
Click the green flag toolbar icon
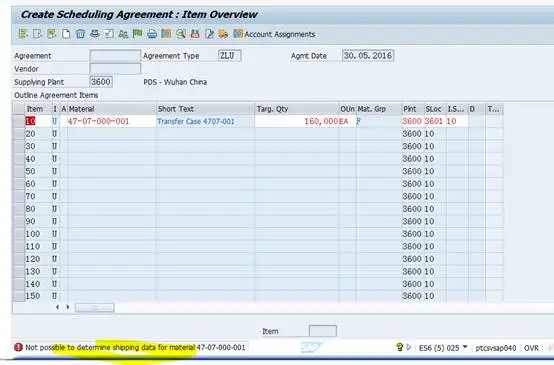pos(137,34)
